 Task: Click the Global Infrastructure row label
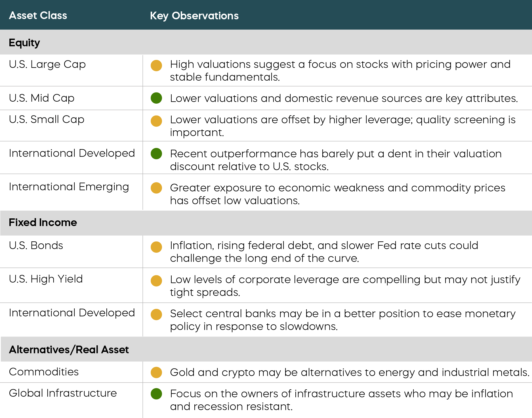tap(63, 393)
